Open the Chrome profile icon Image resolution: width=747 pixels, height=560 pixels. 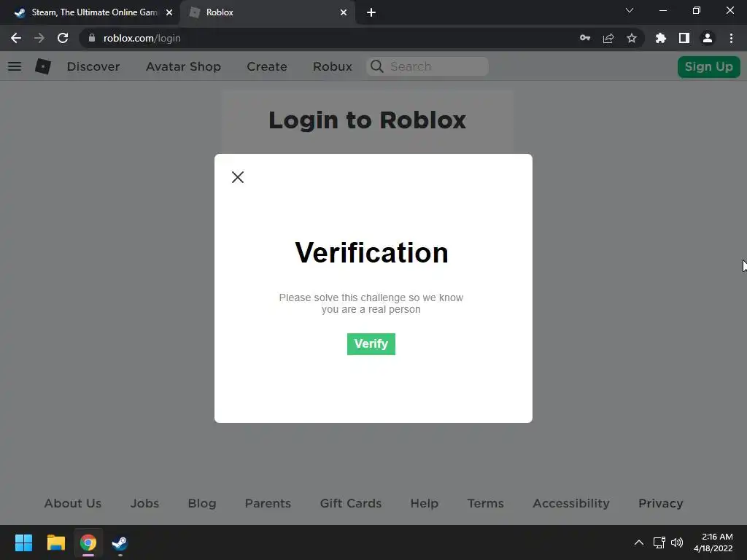(708, 38)
